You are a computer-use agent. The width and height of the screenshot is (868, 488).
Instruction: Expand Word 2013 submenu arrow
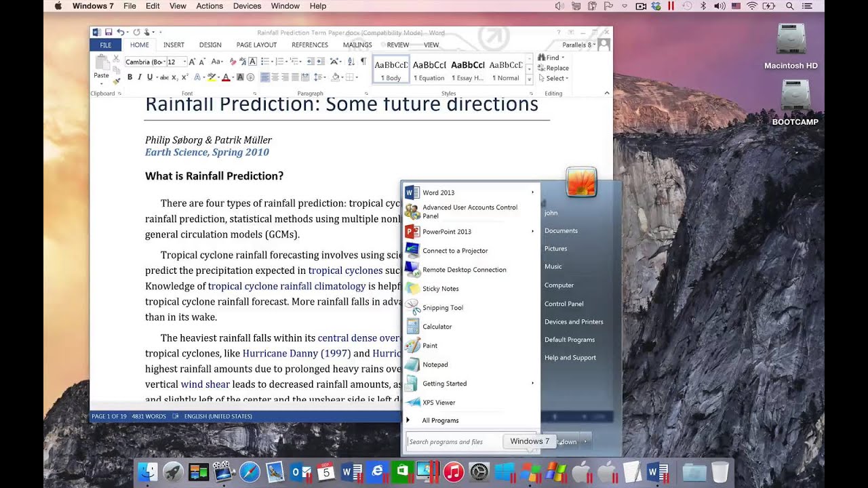(532, 192)
